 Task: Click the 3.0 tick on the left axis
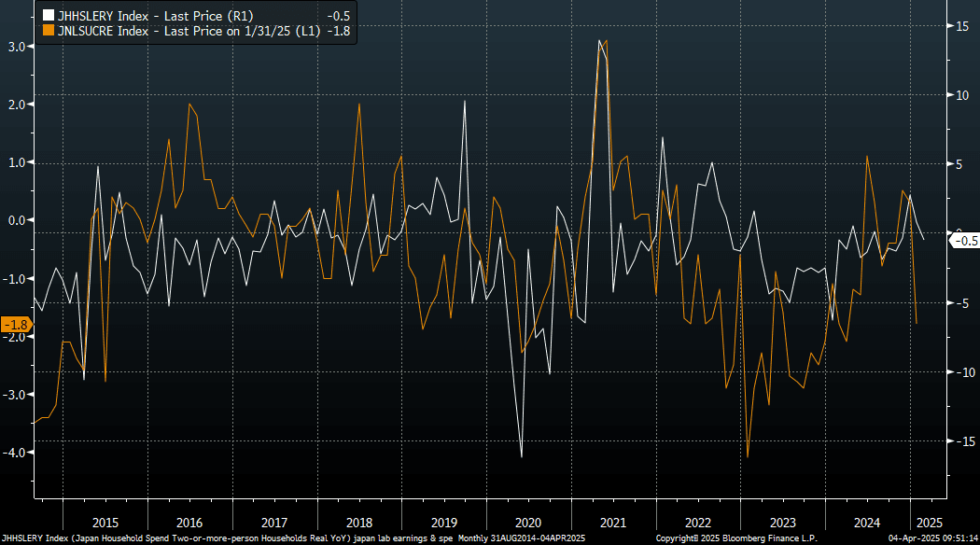[x=17, y=47]
